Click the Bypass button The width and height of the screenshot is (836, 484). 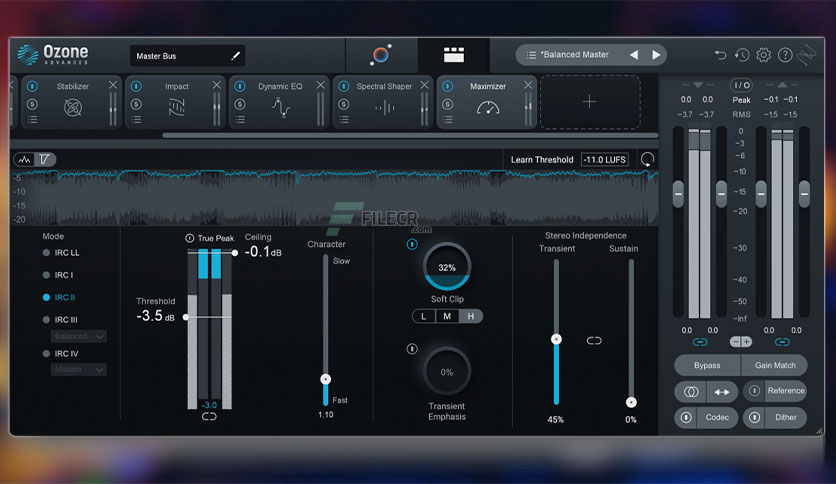tap(707, 366)
